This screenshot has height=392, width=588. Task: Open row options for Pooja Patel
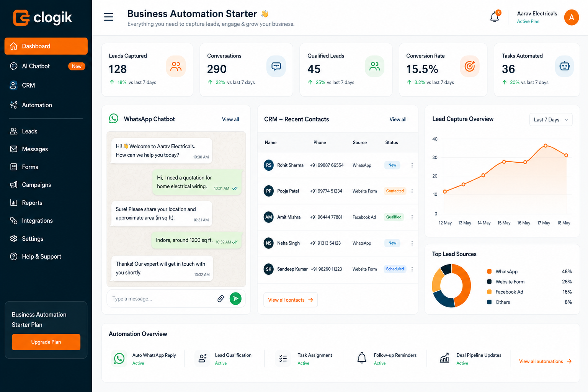click(x=412, y=191)
